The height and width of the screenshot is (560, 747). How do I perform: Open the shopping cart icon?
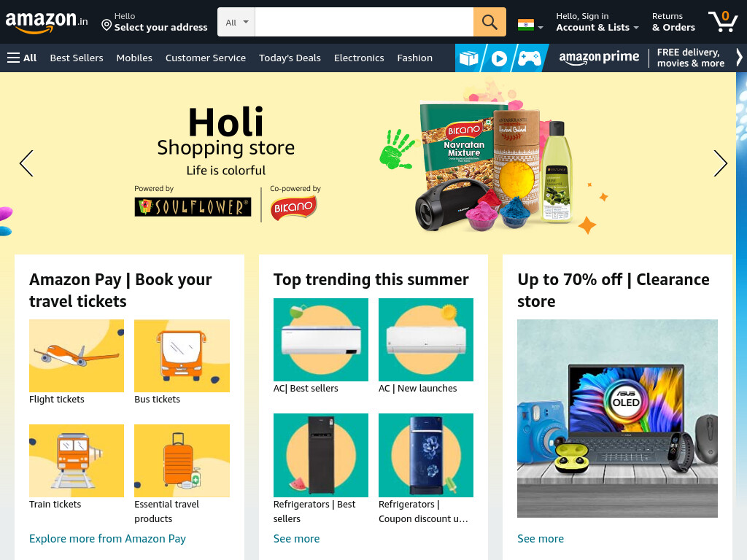723,21
